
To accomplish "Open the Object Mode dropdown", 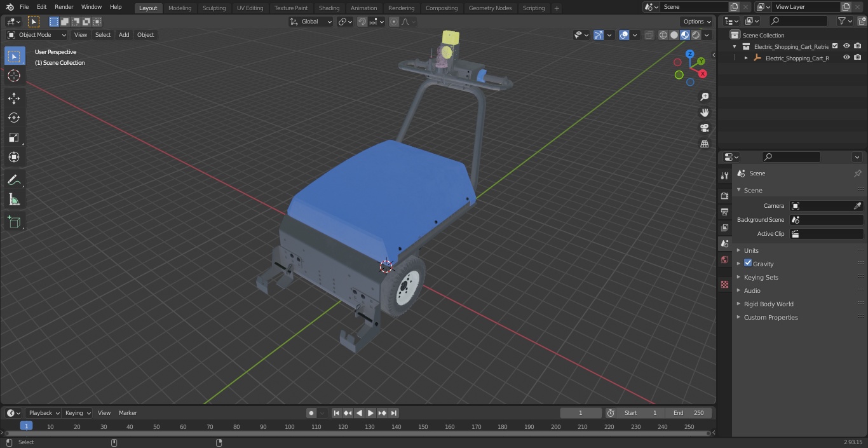I will point(36,35).
